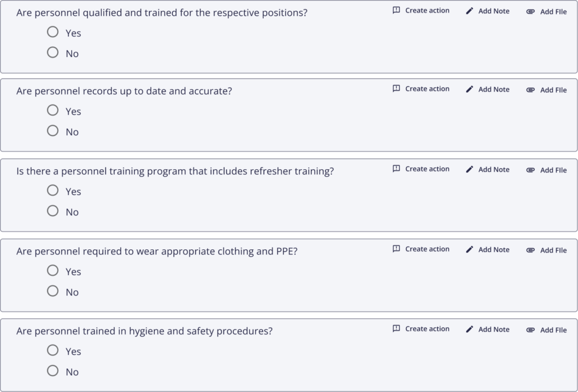Click paperclip icon for refresher training question

[531, 170]
